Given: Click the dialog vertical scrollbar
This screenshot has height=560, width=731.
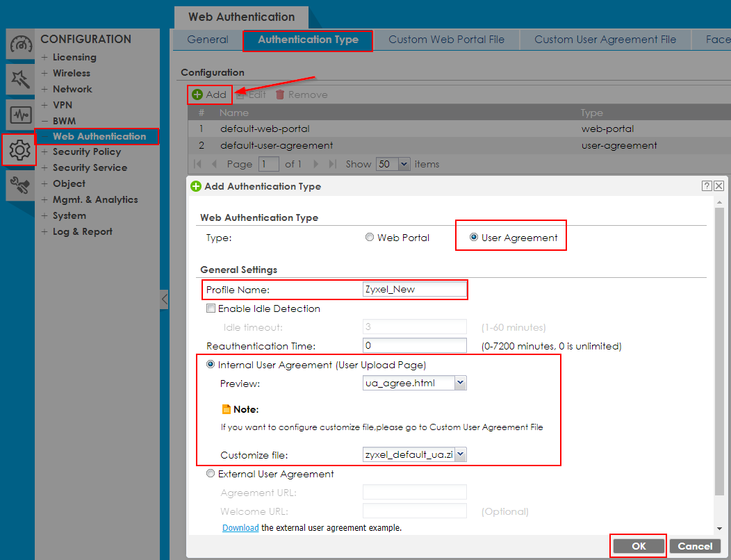Looking at the screenshot, I should pyautogui.click(x=719, y=347).
